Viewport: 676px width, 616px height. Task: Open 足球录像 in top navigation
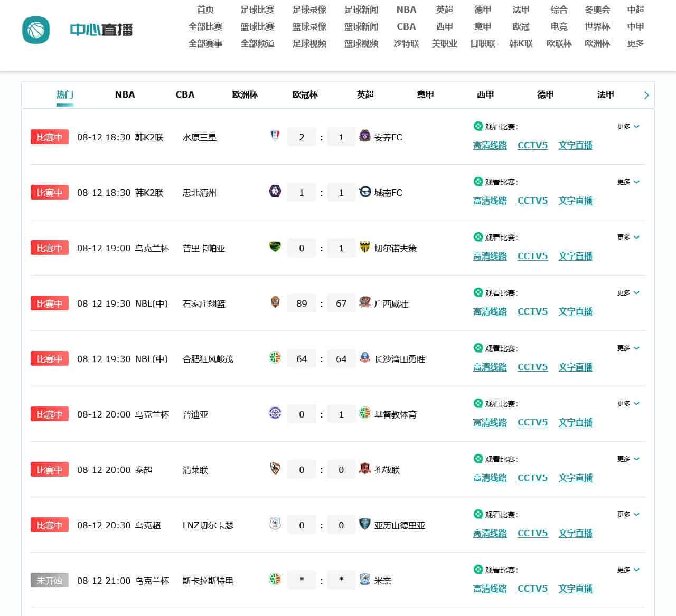pos(309,10)
